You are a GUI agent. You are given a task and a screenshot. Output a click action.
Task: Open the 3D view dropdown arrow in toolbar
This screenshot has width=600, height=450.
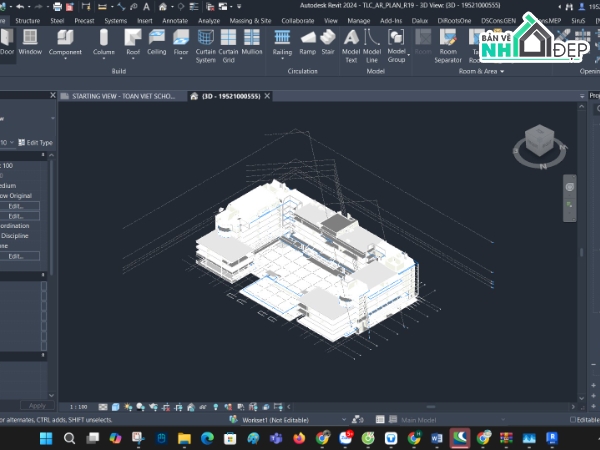(172, 7)
